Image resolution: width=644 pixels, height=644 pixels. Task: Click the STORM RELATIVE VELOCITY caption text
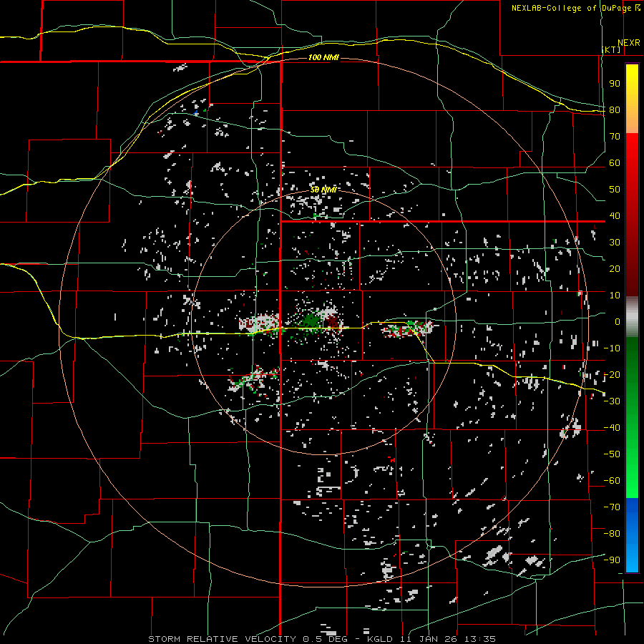pyautogui.click(x=222, y=639)
